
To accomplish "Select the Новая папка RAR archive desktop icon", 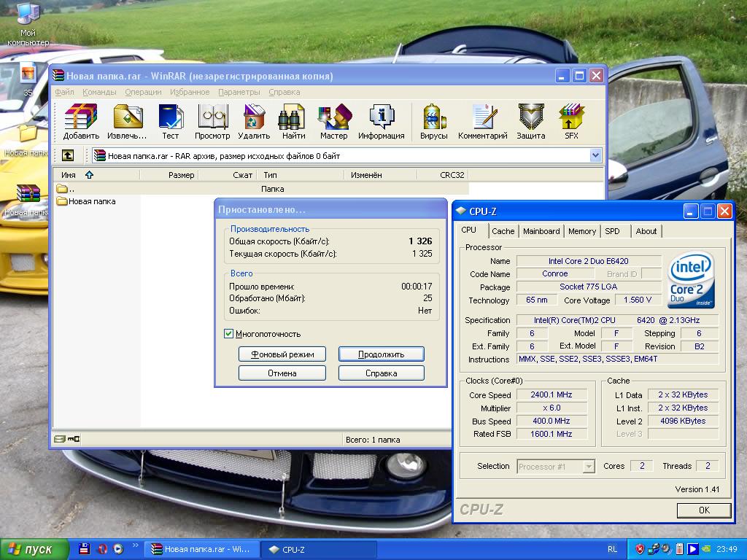I will [x=27, y=200].
